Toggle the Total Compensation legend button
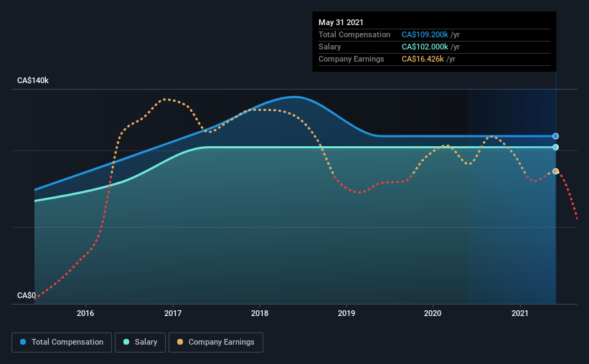 (x=62, y=343)
